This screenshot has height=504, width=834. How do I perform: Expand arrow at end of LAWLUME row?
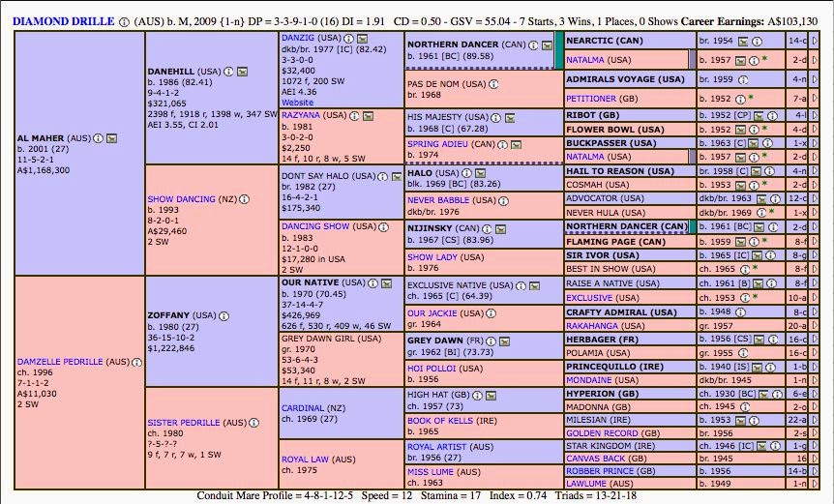coord(815,484)
